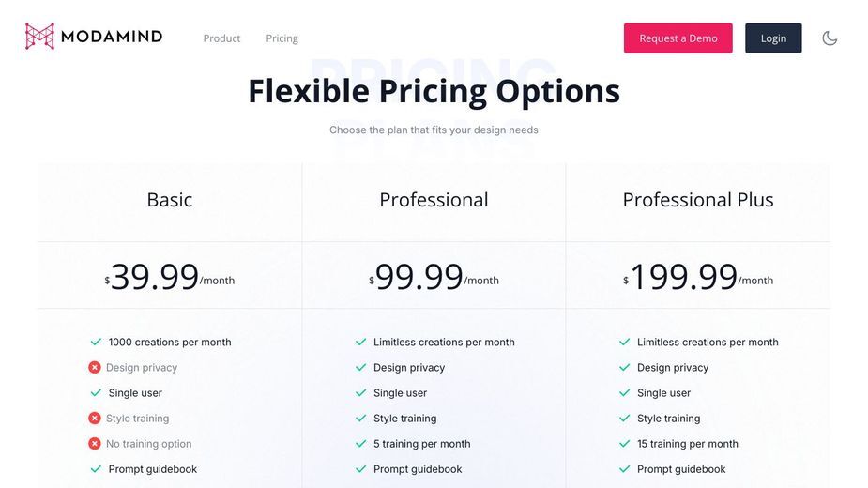Click the Login button
Viewport: 868px width, 488px height.
(x=773, y=38)
